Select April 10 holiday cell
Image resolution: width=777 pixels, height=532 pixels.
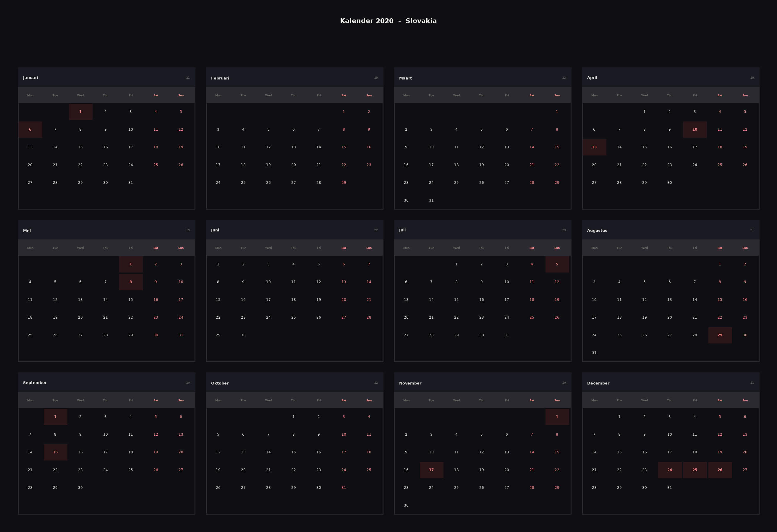click(x=695, y=129)
